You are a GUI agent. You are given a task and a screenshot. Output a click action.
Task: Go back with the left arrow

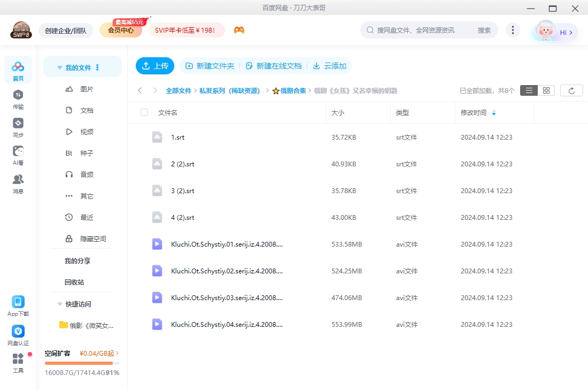click(140, 90)
